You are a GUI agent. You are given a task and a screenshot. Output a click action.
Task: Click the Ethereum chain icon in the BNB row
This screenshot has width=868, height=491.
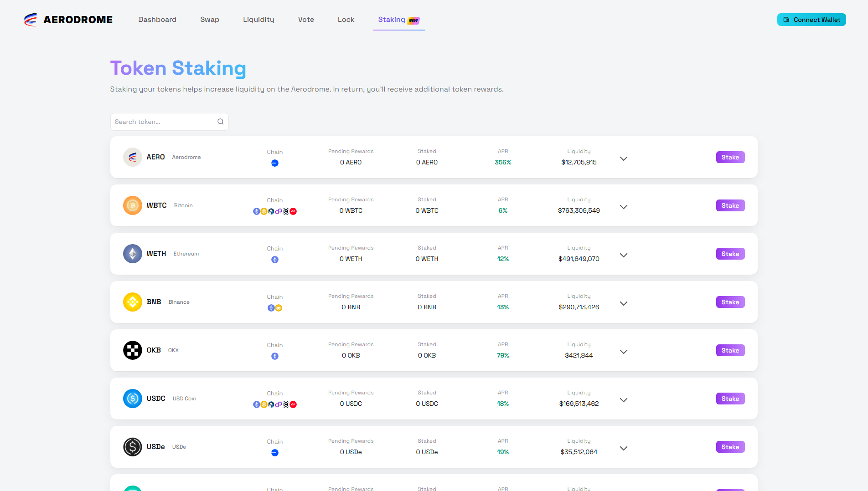(271, 308)
